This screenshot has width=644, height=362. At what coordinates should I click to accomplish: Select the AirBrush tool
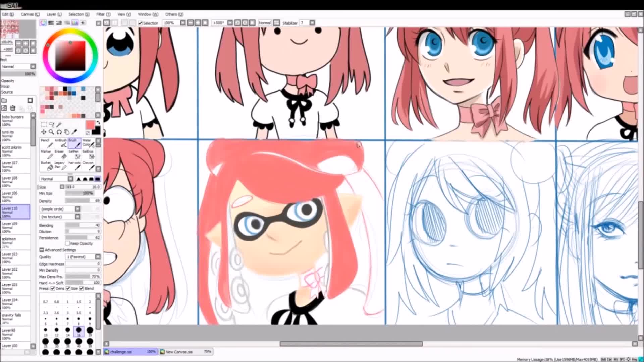tap(60, 143)
